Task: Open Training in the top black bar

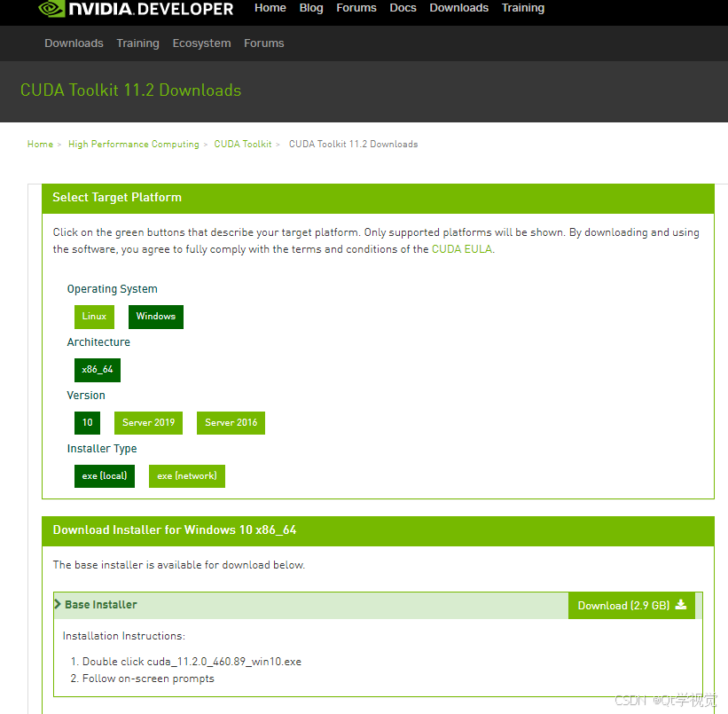Action: [523, 8]
